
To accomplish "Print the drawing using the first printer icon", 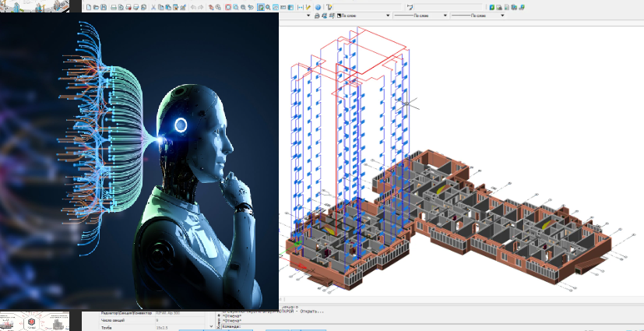I will click(x=114, y=7).
